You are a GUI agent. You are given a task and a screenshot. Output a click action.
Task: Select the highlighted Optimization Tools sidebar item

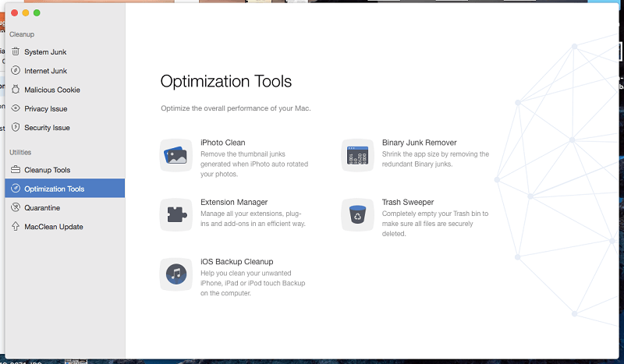(54, 189)
